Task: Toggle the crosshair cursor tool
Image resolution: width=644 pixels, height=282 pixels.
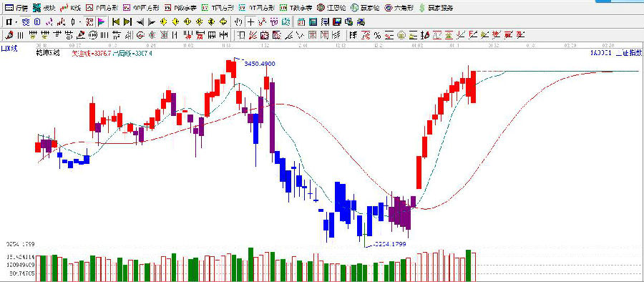Action: [250, 21]
